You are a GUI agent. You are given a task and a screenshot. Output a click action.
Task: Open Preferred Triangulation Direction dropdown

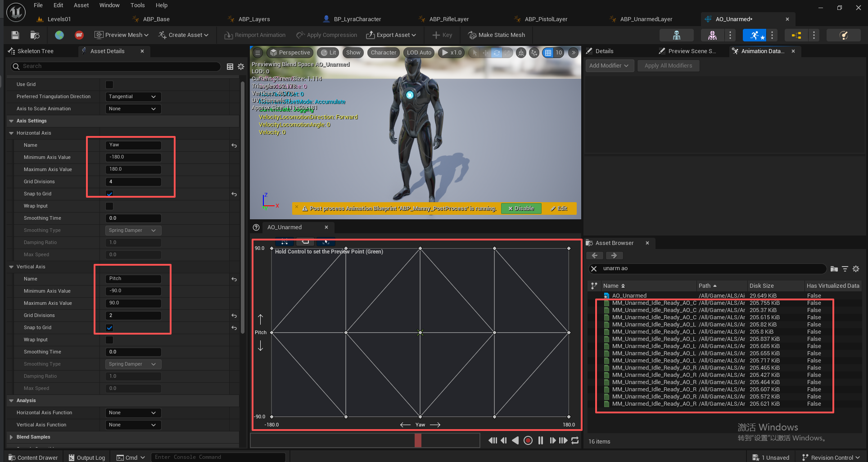[133, 97]
